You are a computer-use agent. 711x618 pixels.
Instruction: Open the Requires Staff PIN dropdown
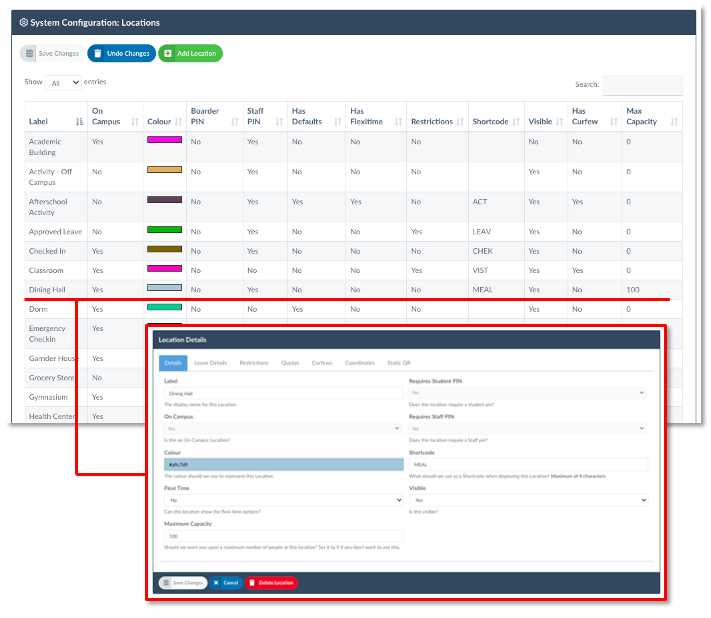tap(528, 428)
